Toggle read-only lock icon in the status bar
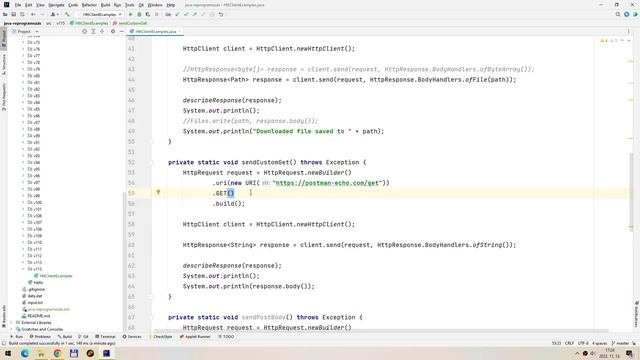This screenshot has width=640, height=360. (634, 343)
